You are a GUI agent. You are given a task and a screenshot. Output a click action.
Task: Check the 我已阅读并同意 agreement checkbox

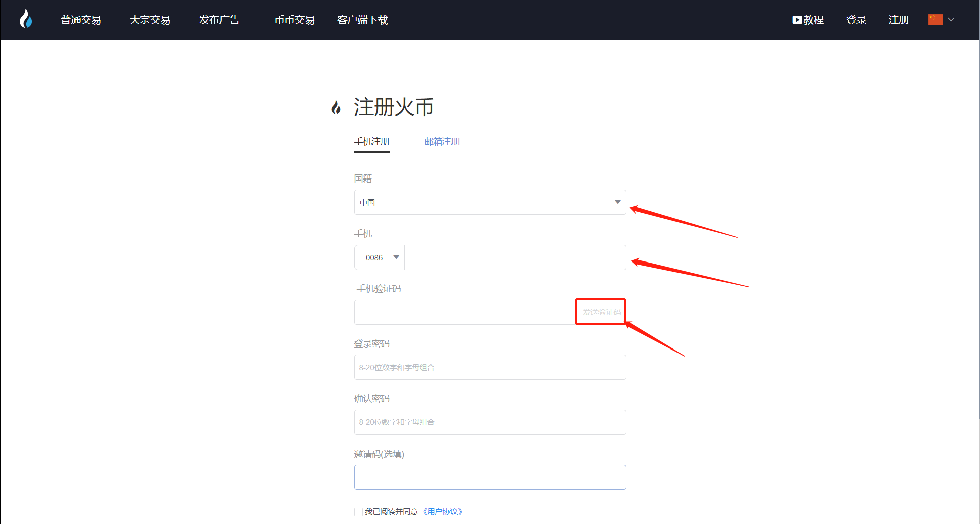(358, 512)
